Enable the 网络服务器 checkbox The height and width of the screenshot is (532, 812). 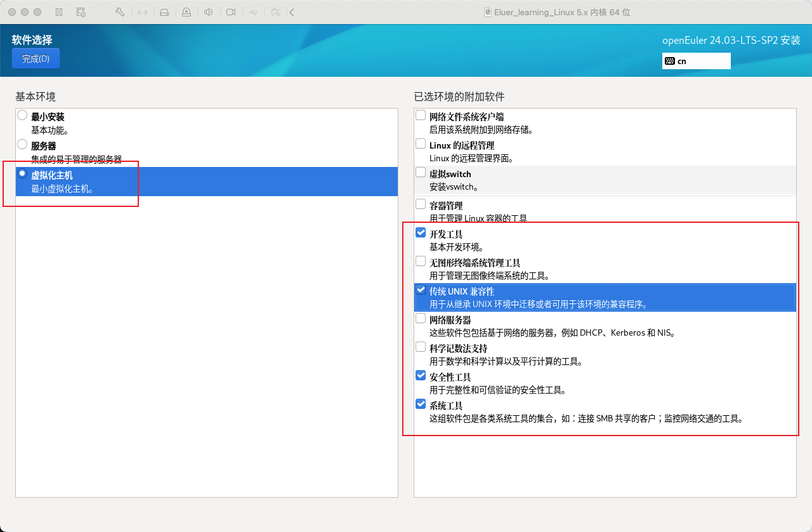coord(421,319)
